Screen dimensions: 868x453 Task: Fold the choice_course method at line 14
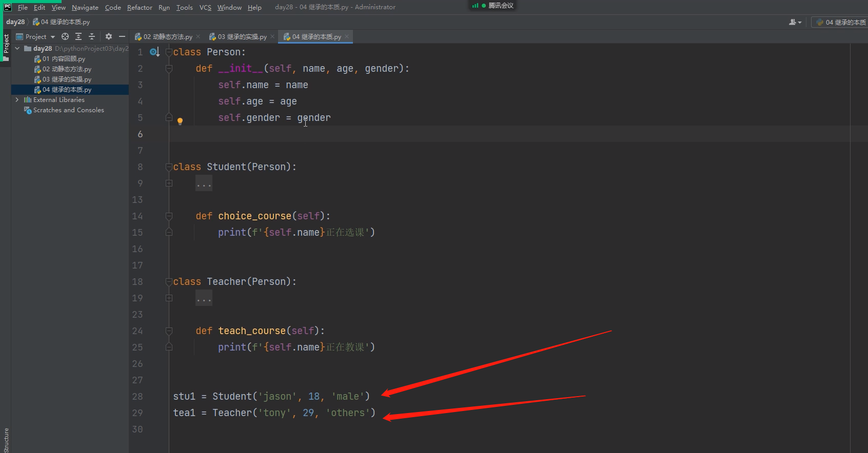(x=169, y=216)
